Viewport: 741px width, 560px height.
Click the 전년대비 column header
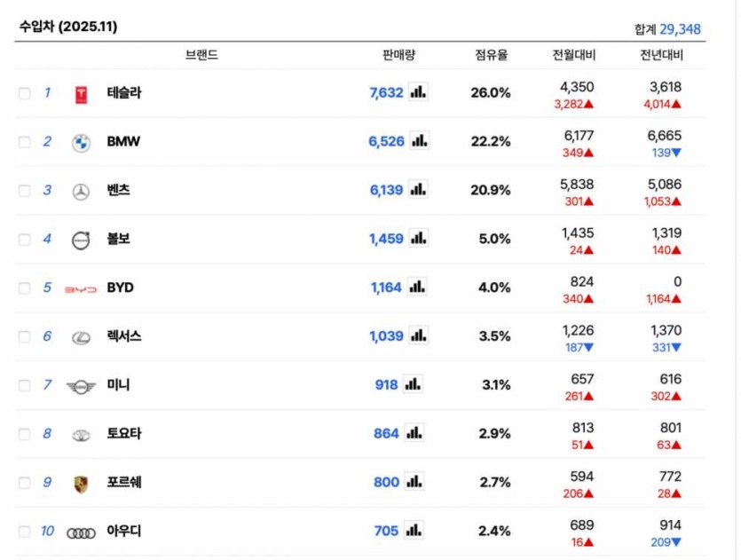click(x=662, y=55)
